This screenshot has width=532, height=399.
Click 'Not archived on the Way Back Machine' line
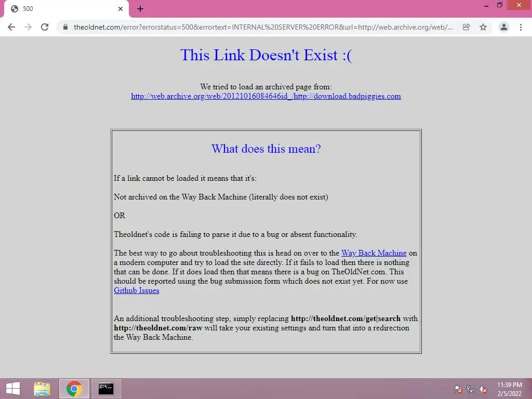click(221, 197)
